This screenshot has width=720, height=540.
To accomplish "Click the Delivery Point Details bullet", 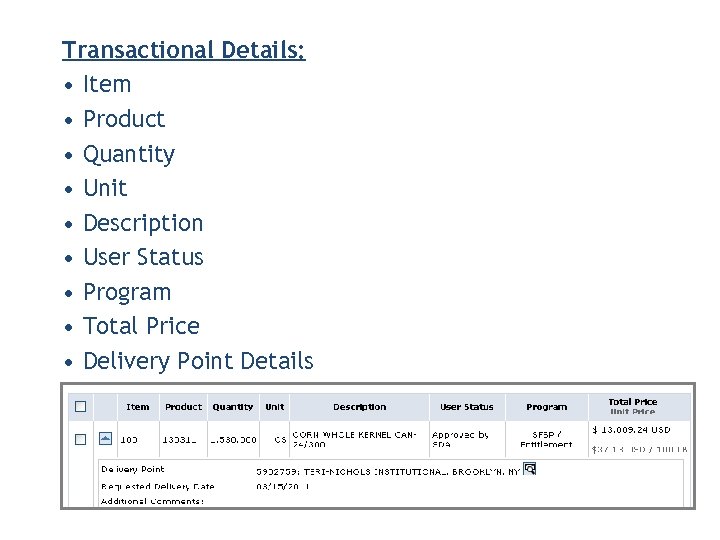I will (198, 361).
